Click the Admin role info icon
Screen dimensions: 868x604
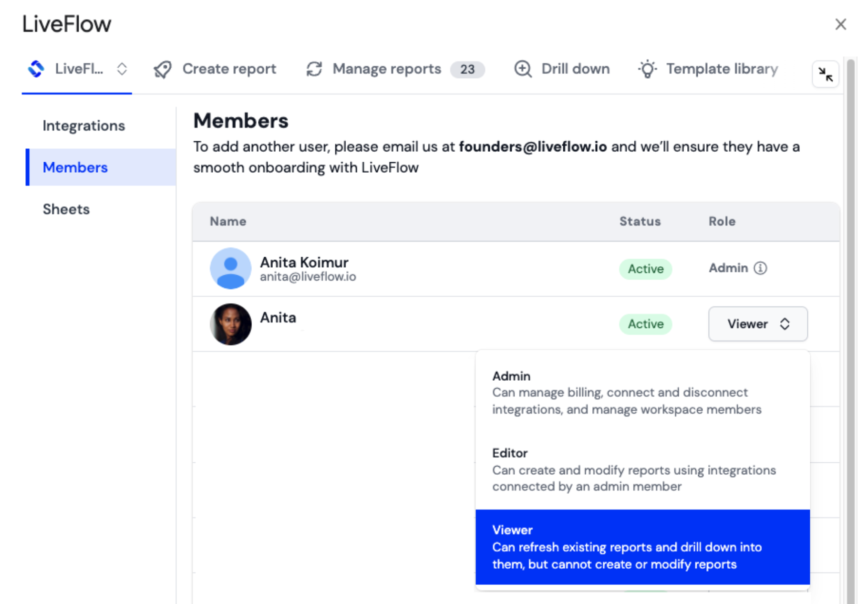760,268
